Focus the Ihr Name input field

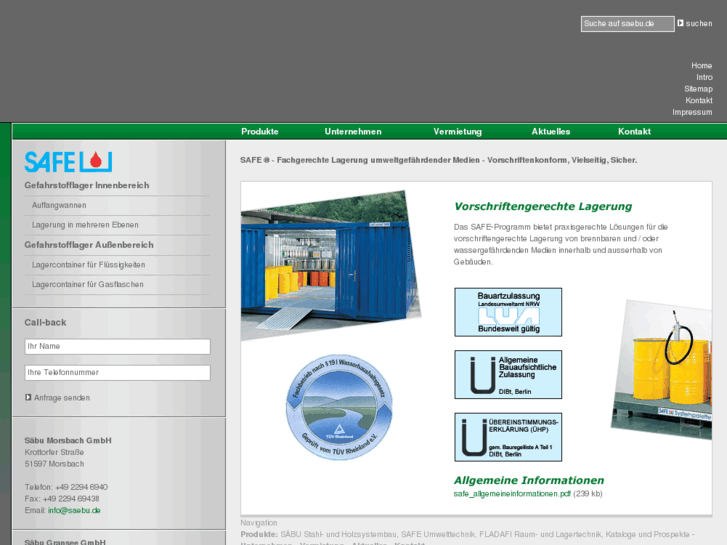(117, 346)
